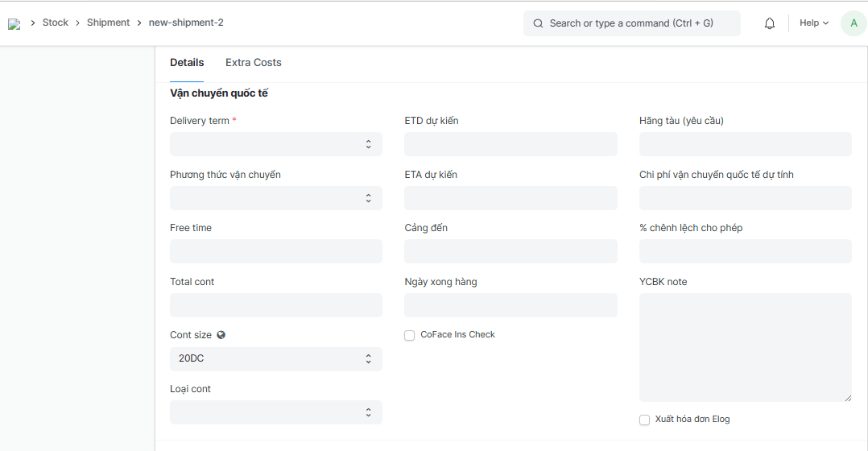Open the Delivery term dropdown
Screen dimensions: 868x451
(x=275, y=144)
